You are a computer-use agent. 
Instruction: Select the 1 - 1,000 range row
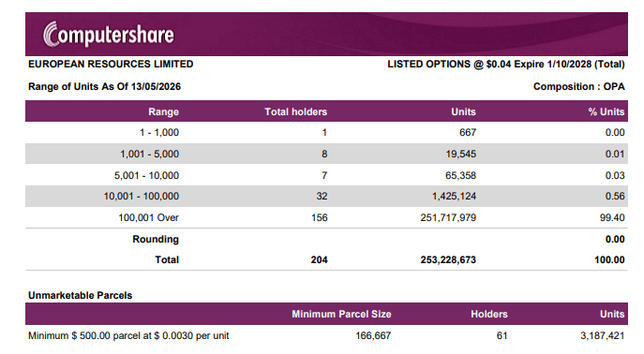click(326, 132)
